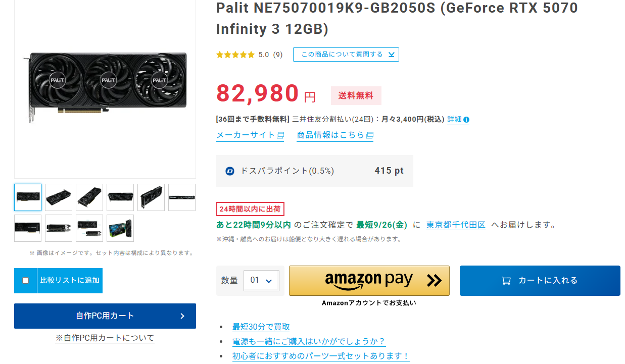This screenshot has width=625, height=364.
Task: Select the retail box product thumbnail
Action: [x=120, y=228]
